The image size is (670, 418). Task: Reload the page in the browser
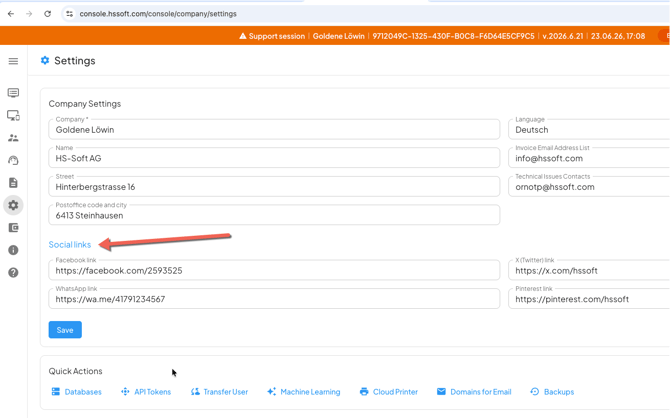tap(47, 14)
